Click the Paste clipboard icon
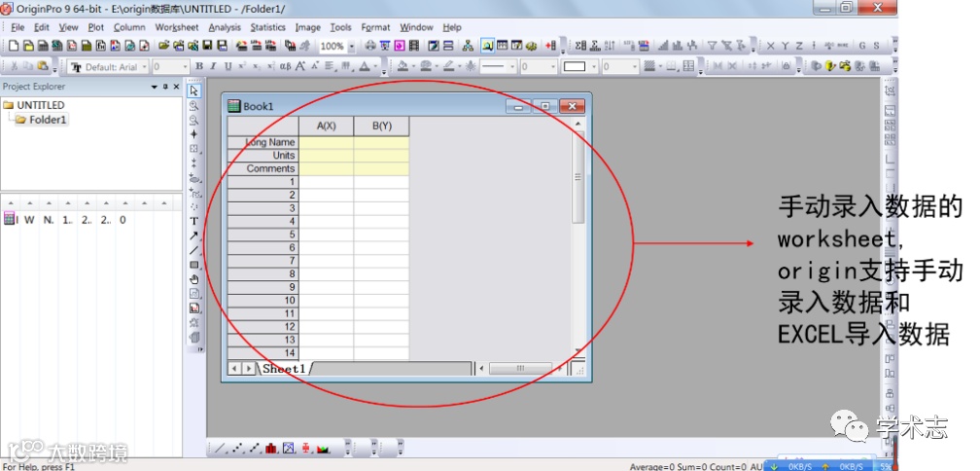Image resolution: width=980 pixels, height=471 pixels. [42, 66]
